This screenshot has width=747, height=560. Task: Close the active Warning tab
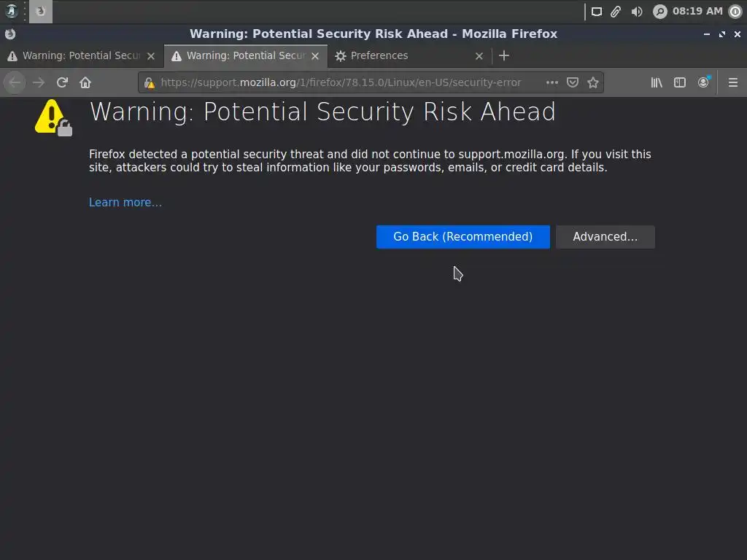tap(315, 56)
